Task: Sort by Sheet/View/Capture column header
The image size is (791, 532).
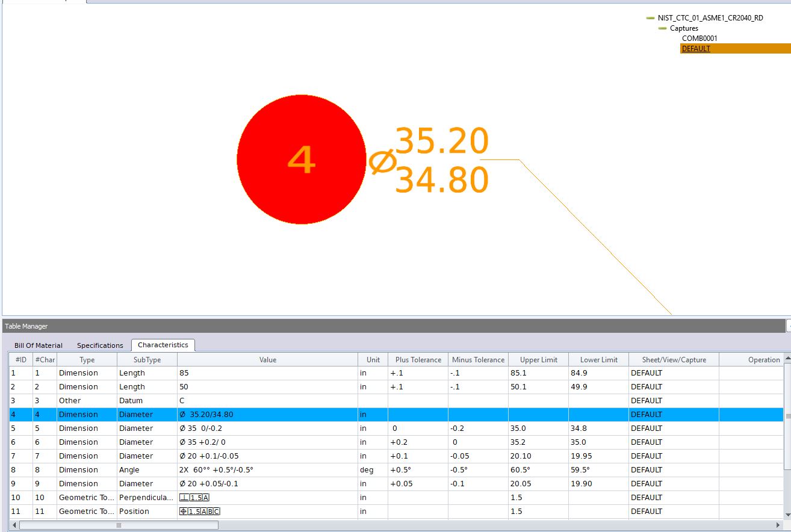Action: (x=674, y=360)
